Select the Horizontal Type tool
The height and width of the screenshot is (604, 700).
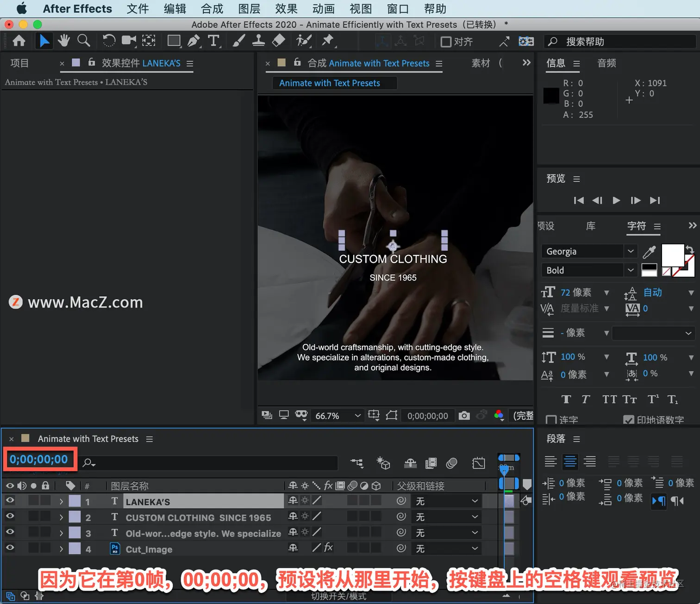pyautogui.click(x=213, y=41)
